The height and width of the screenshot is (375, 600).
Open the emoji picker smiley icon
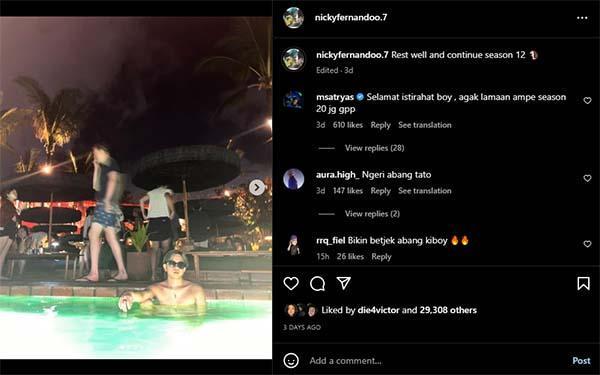tap(291, 360)
